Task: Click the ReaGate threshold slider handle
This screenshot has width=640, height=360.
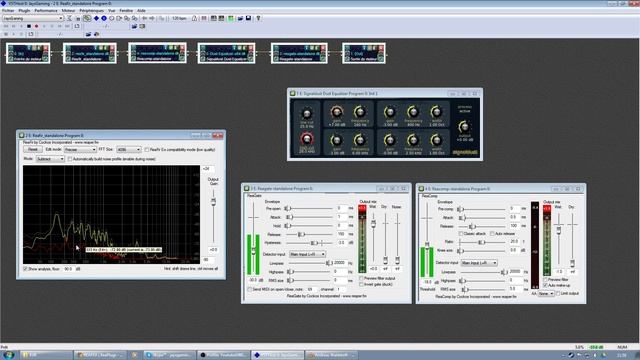Action: tap(253, 251)
